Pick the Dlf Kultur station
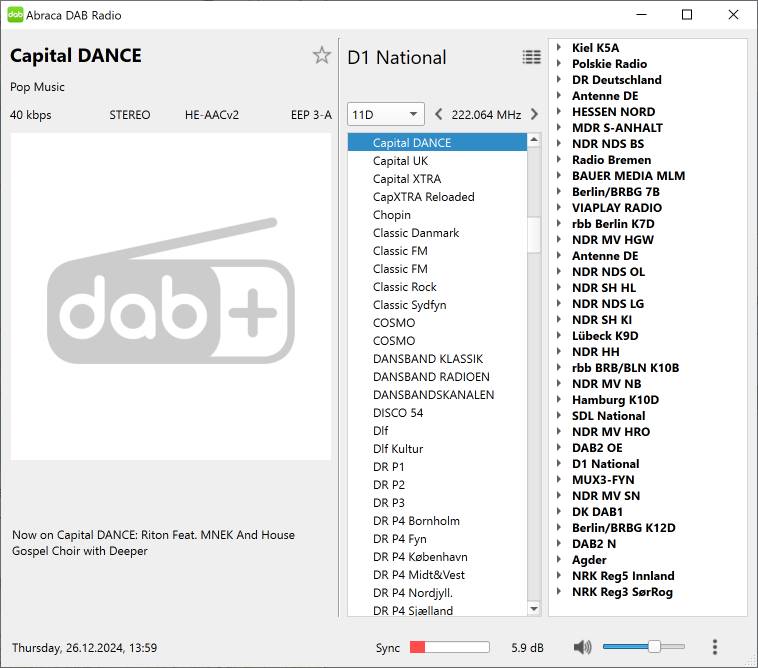Image resolution: width=758 pixels, height=668 pixels. pos(398,449)
